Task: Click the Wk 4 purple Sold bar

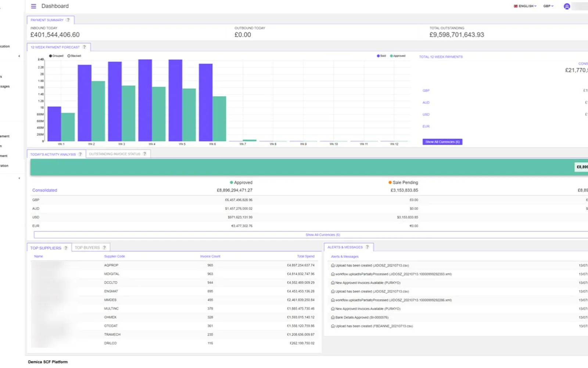Action: pos(145,100)
